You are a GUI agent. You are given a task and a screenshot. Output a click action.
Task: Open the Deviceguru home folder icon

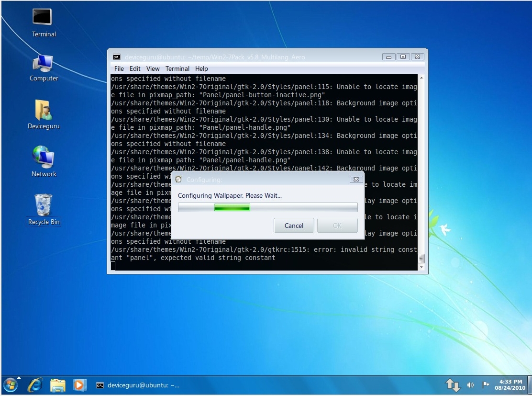click(x=43, y=114)
